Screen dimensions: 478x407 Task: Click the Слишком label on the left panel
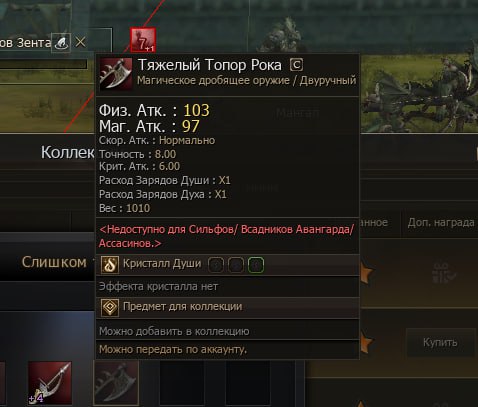point(54,262)
